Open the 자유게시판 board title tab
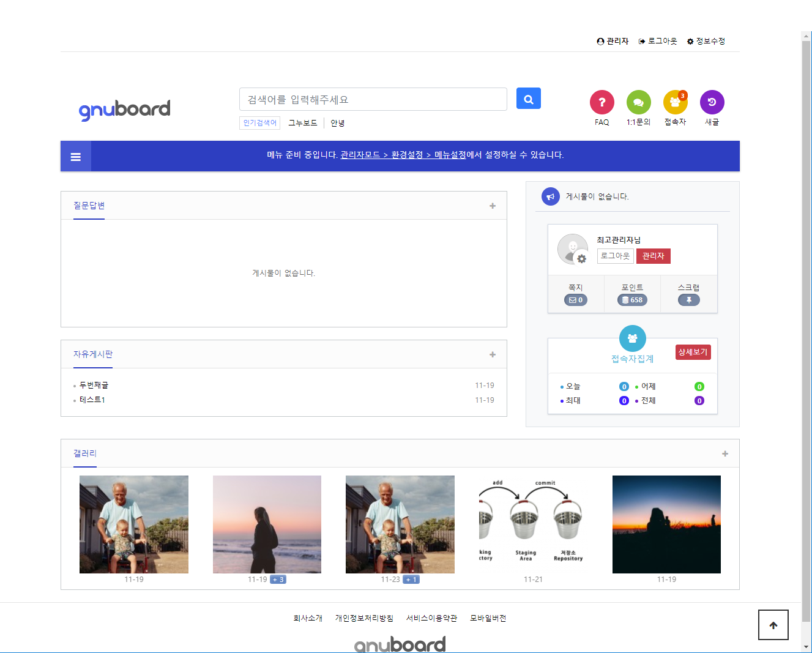This screenshot has width=812, height=653. pos(93,354)
